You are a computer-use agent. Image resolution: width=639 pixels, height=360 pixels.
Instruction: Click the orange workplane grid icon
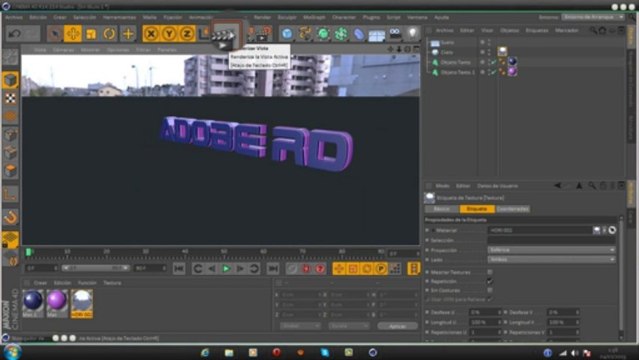10,239
